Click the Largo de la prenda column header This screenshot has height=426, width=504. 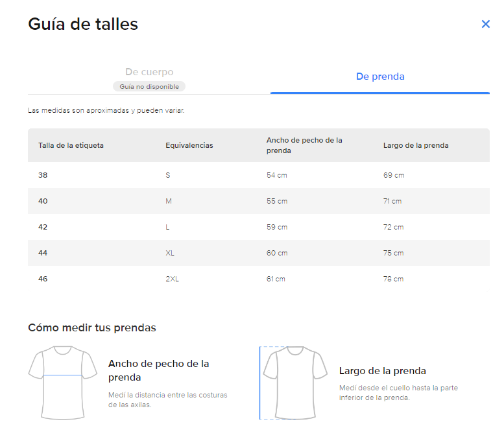[416, 145]
